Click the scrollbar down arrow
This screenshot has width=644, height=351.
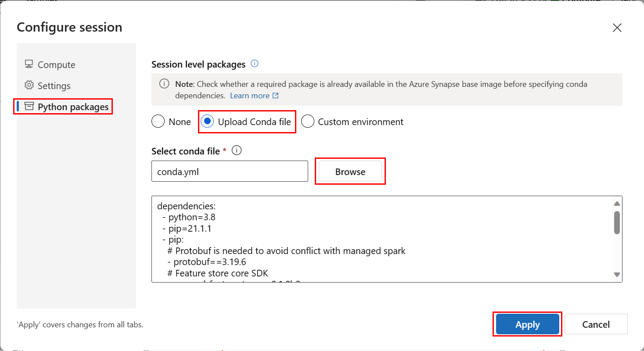(617, 274)
